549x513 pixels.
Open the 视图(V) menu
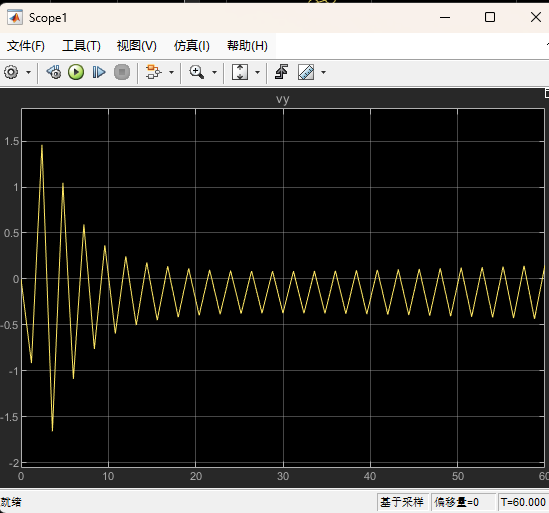point(137,46)
